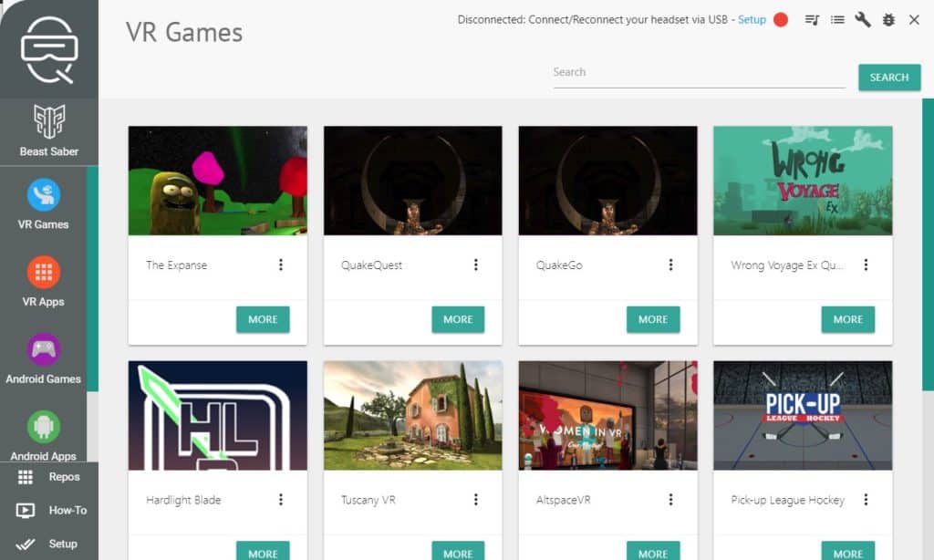Viewport: 934px width, 560px height.
Task: Click QuakeQuest title text
Action: tap(372, 265)
